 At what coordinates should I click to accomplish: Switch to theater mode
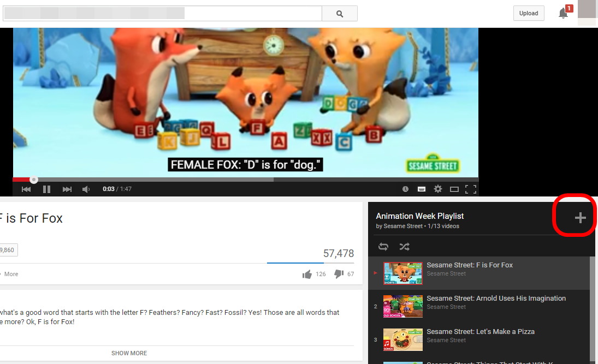[454, 189]
